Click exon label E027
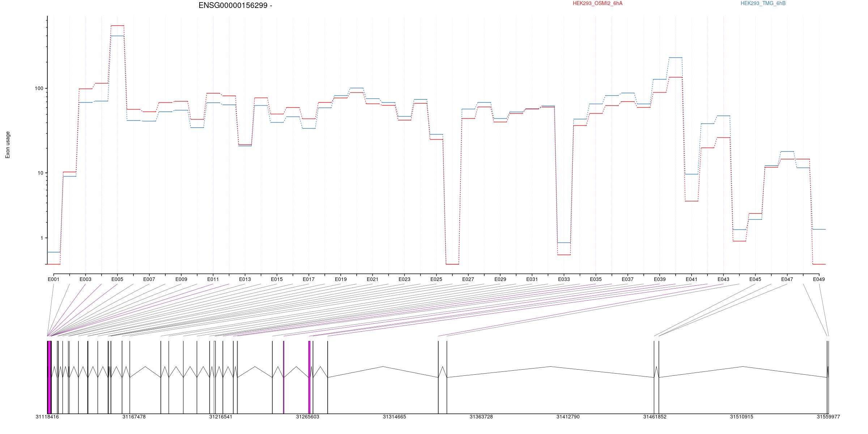Screen dimensions: 868x434 468,279
